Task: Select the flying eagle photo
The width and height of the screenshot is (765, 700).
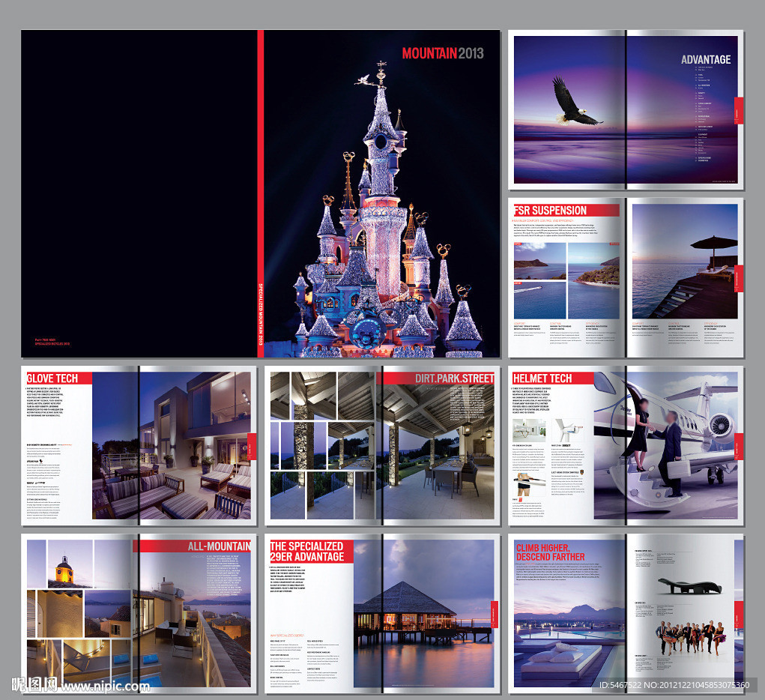Action: (577, 102)
